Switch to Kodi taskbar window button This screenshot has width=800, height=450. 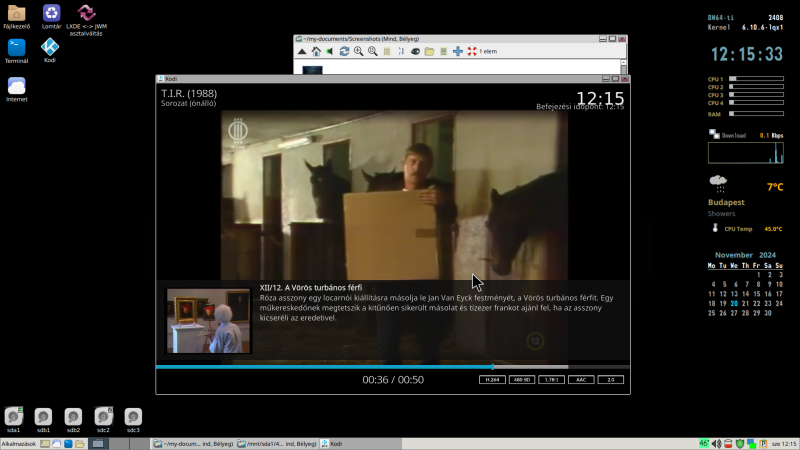pyautogui.click(x=360, y=444)
